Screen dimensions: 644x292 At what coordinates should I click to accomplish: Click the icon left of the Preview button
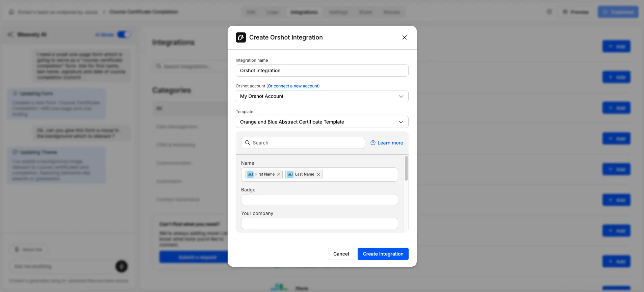pyautogui.click(x=549, y=12)
